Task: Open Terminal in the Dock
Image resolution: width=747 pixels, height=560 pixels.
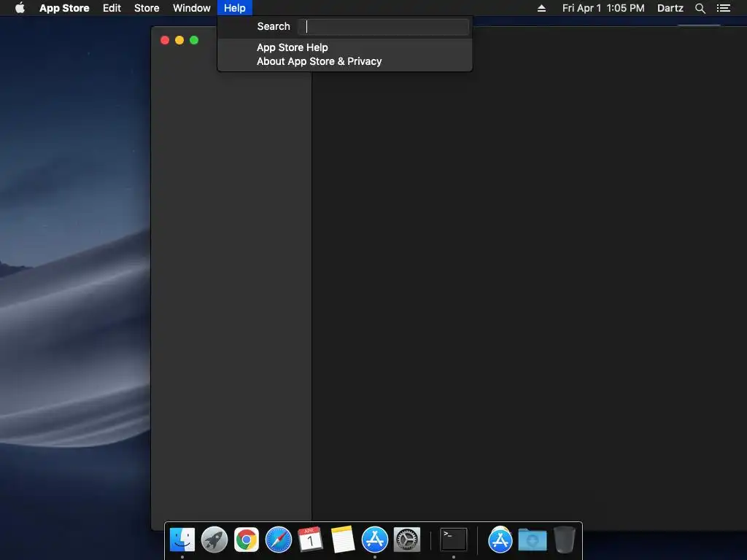Action: (454, 540)
